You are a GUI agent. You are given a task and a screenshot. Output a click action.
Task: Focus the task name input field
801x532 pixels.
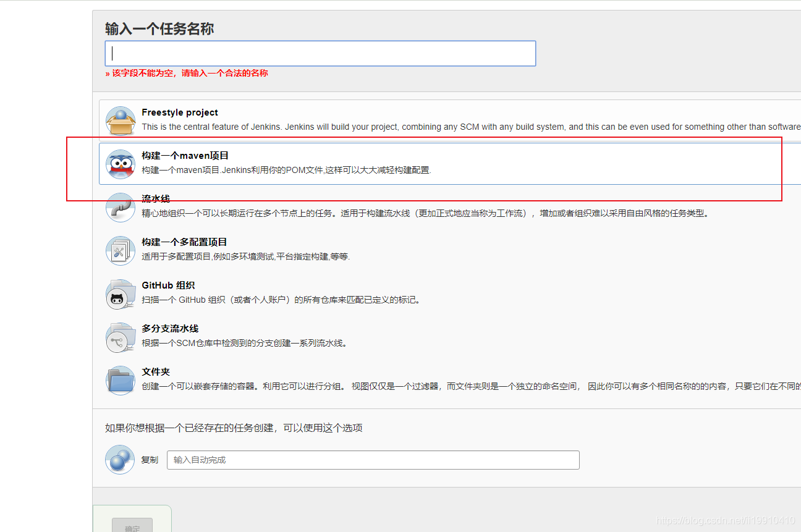tap(320, 54)
